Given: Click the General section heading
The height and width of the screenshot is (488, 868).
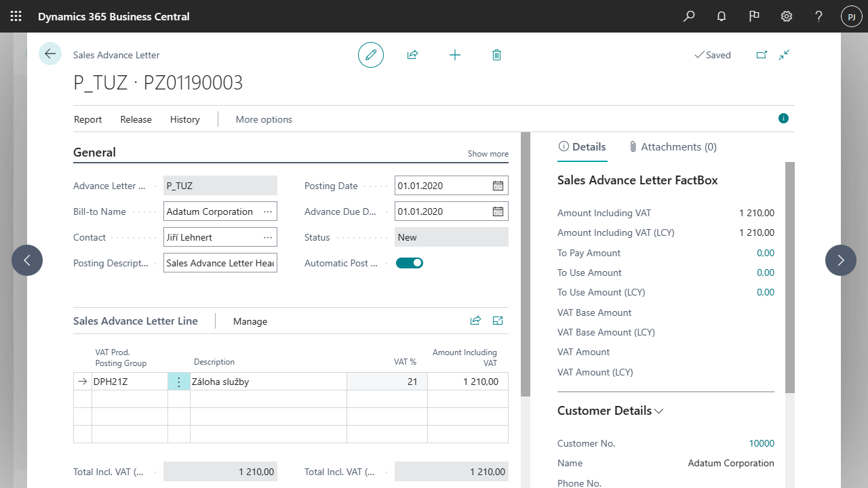Looking at the screenshot, I should 94,152.
